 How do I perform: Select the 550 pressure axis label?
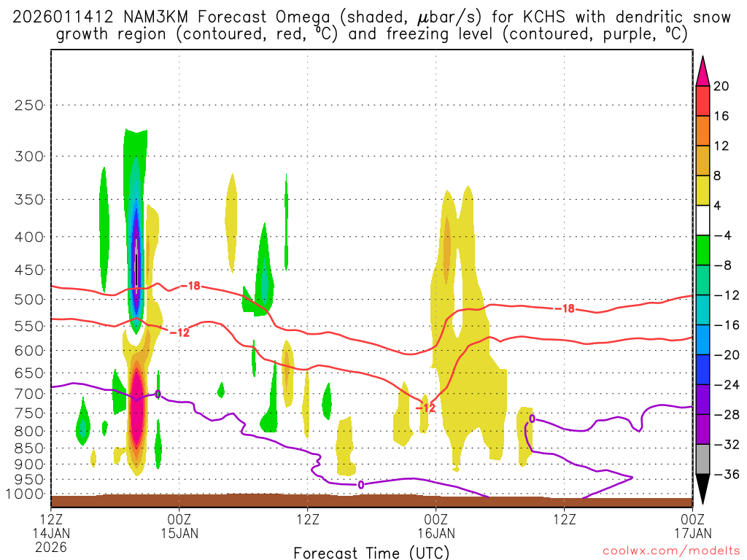coord(29,326)
